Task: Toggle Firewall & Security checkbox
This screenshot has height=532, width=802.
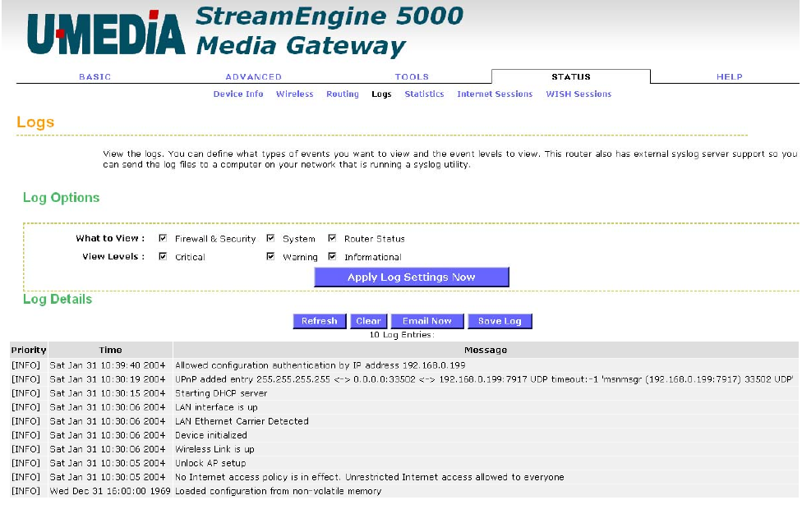Action: point(163,238)
